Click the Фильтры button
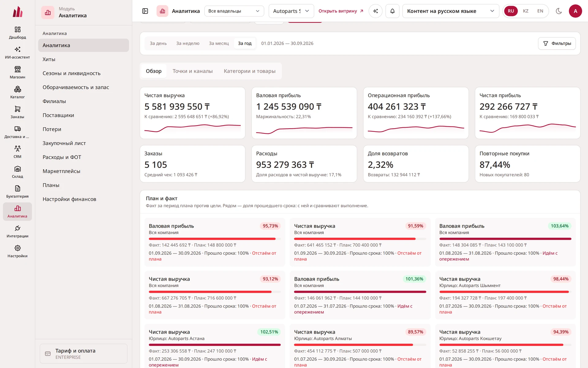Screen dimensions: 588x368 pos(557,44)
